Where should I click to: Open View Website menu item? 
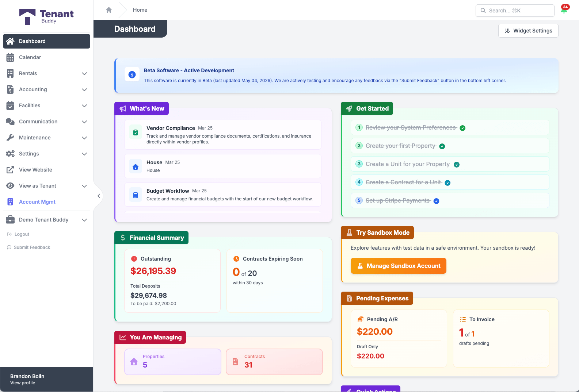pos(46,170)
